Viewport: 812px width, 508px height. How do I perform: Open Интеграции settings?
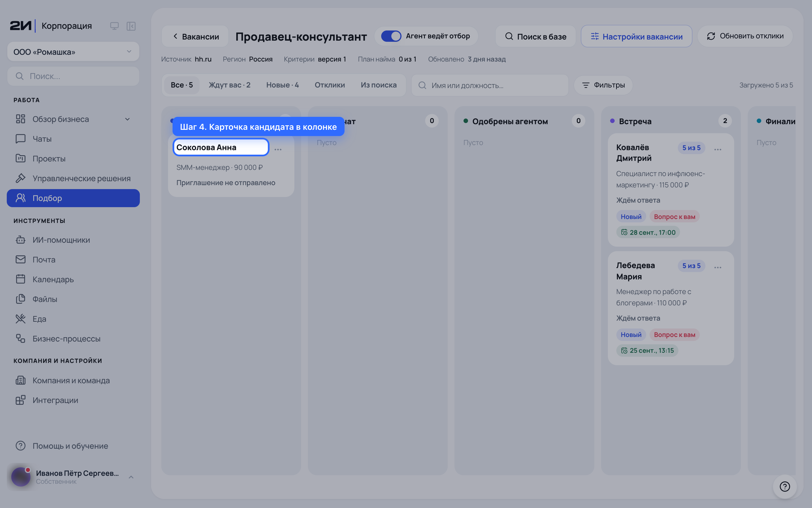73,400
